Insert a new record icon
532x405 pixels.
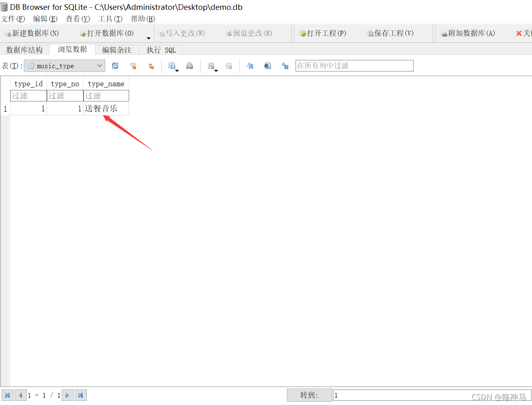tap(211, 66)
